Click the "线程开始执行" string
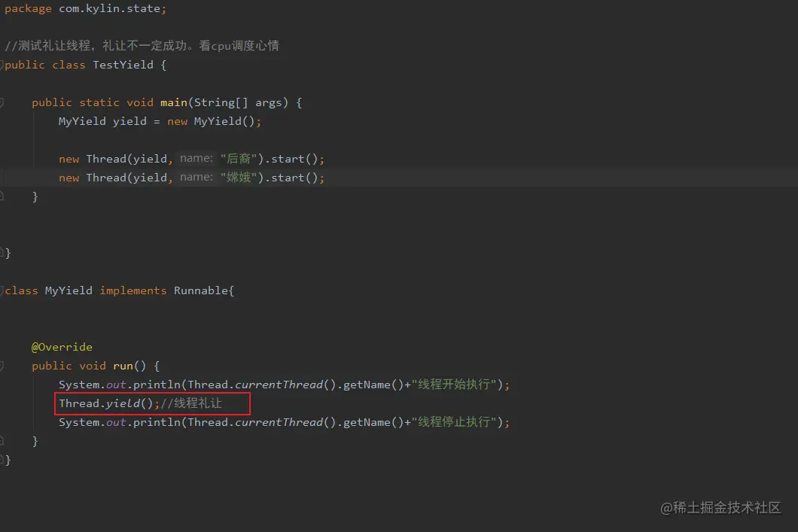Screen dimensions: 798x532 [x=453, y=385]
